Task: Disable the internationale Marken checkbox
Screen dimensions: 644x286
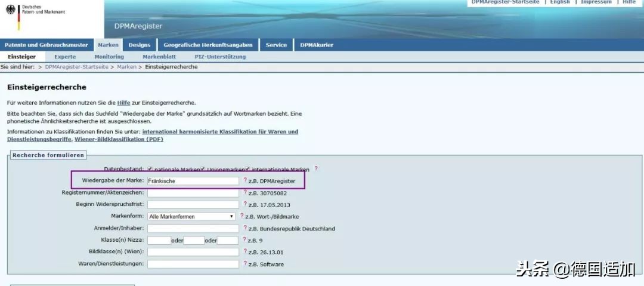Action: click(x=249, y=169)
